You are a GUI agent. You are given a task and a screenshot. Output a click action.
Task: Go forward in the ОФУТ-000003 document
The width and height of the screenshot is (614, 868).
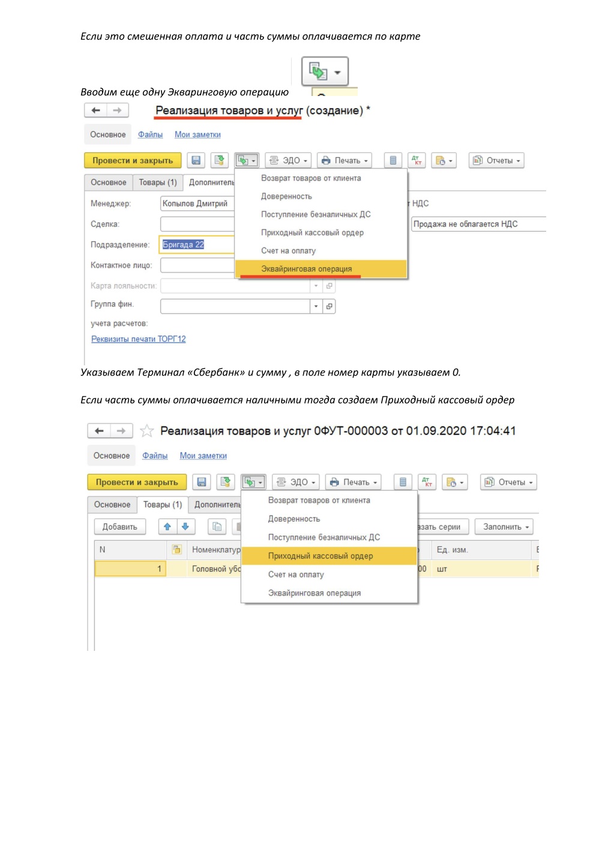click(x=121, y=431)
